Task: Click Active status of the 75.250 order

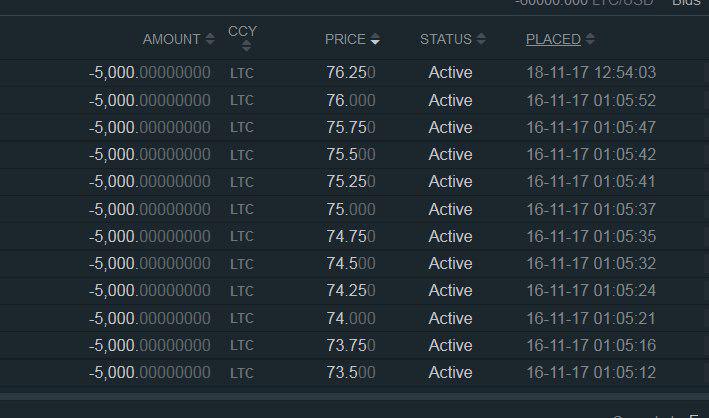Action: point(450,181)
